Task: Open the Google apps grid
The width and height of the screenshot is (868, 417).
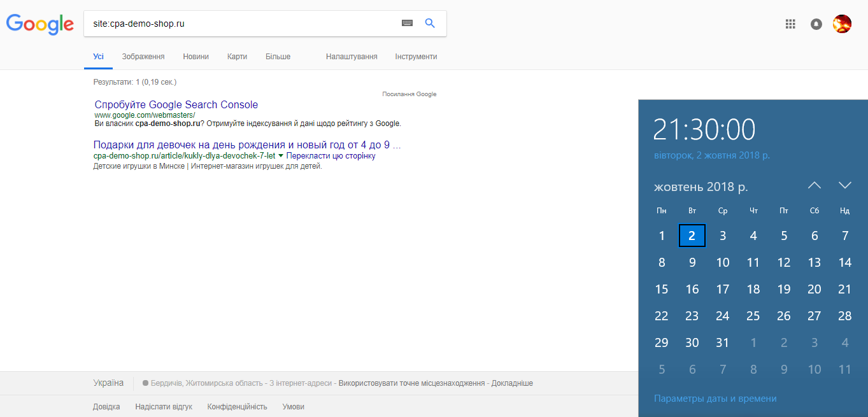Action: (790, 24)
